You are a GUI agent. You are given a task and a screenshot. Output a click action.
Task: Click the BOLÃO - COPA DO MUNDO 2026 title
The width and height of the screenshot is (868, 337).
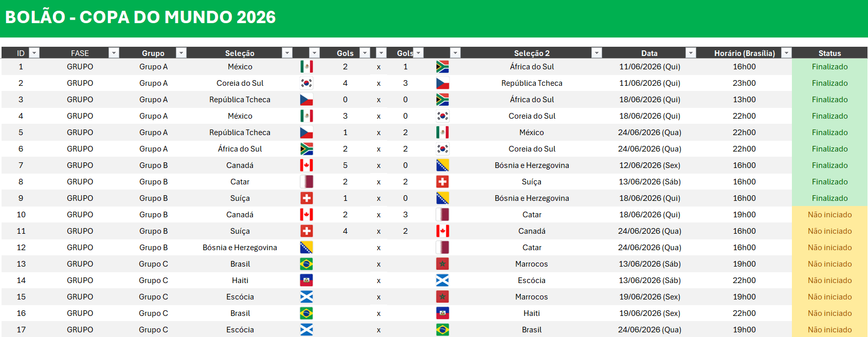point(140,17)
